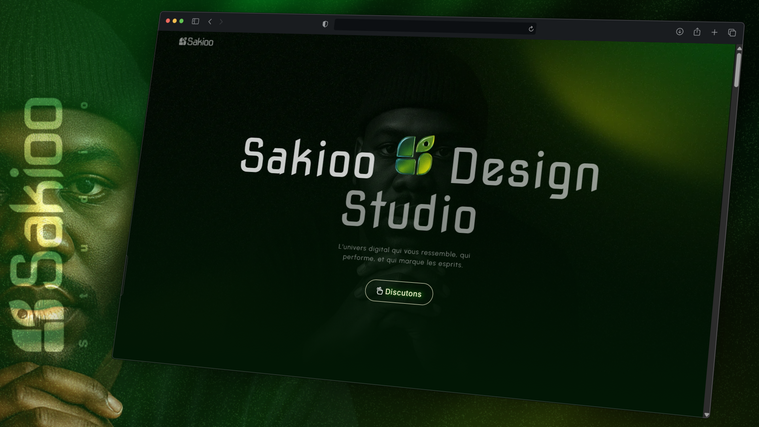Close the window with red button
The image size is (759, 427).
point(167,21)
